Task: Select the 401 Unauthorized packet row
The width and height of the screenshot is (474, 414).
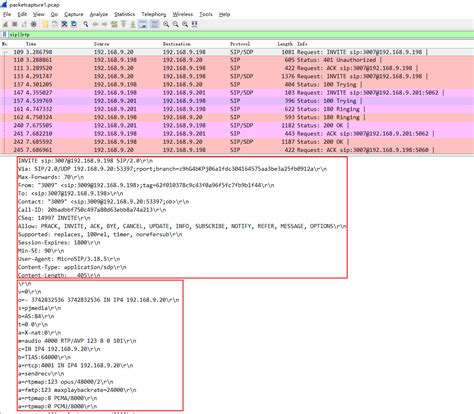Action: point(237,60)
